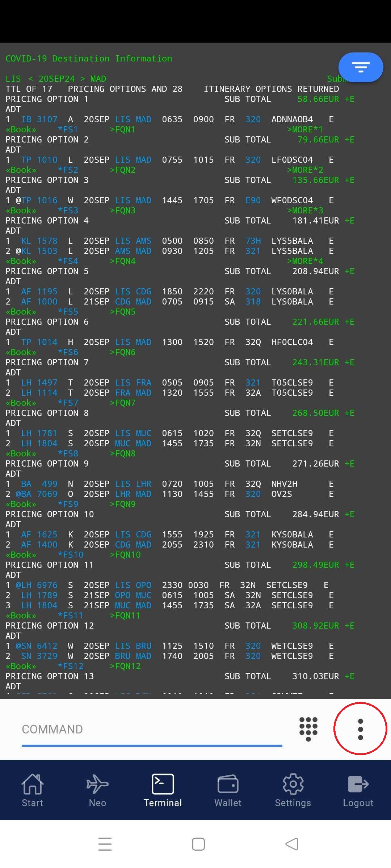Click *FS1 fare shortcut

68,129
